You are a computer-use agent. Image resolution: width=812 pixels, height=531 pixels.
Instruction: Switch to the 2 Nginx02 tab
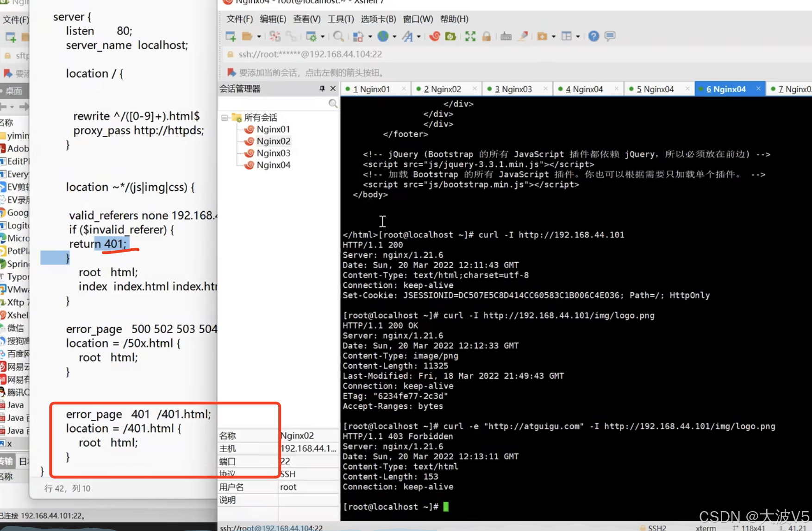(442, 89)
